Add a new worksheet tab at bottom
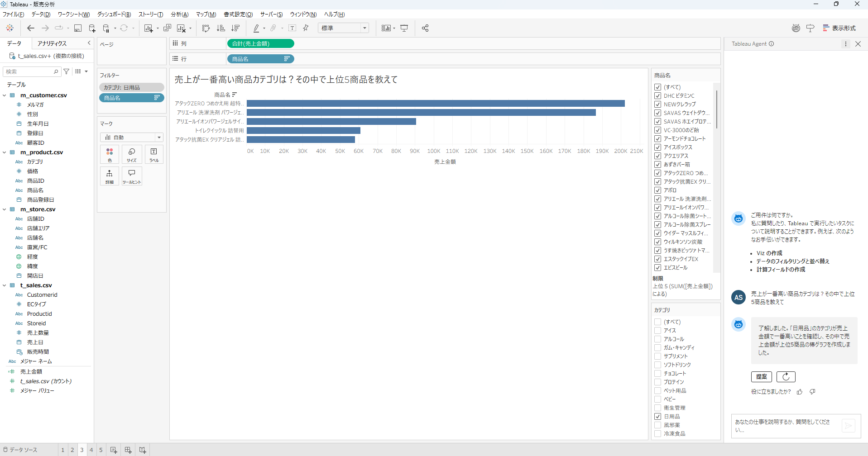Image resolution: width=868 pixels, height=456 pixels. click(x=114, y=450)
